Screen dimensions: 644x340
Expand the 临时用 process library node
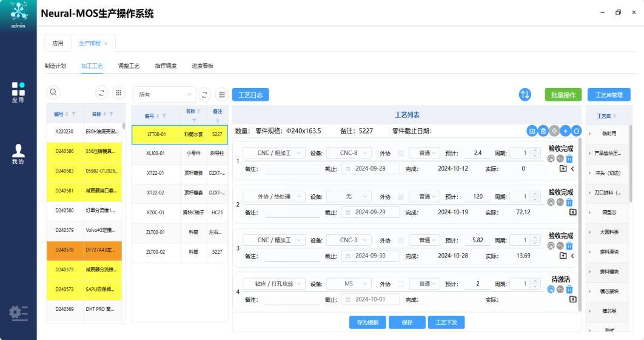tap(589, 133)
